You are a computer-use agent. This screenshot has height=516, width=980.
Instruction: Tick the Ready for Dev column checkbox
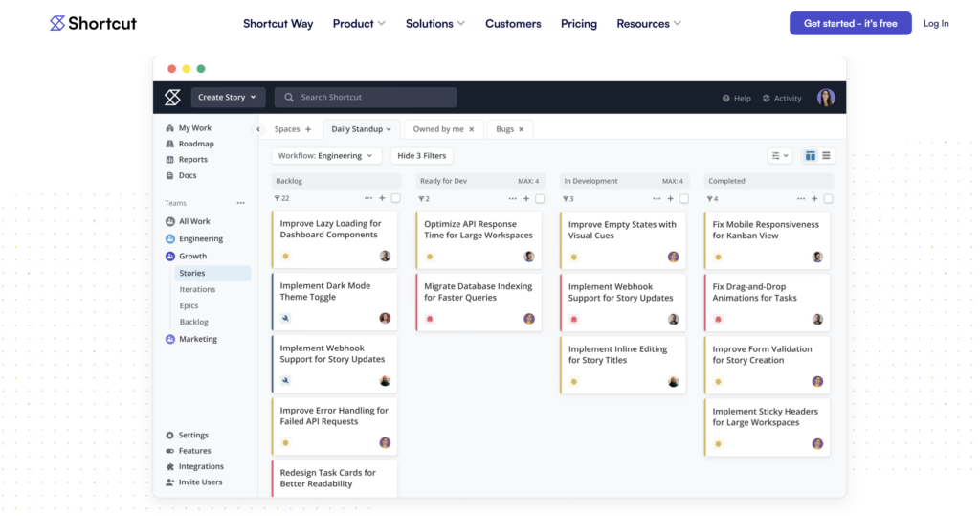point(540,199)
